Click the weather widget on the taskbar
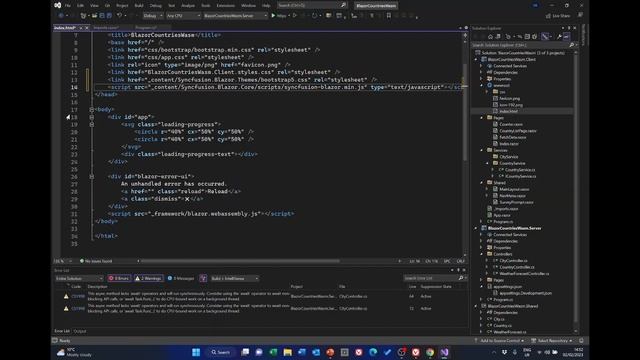This screenshot has height=360, width=640. coord(74,352)
